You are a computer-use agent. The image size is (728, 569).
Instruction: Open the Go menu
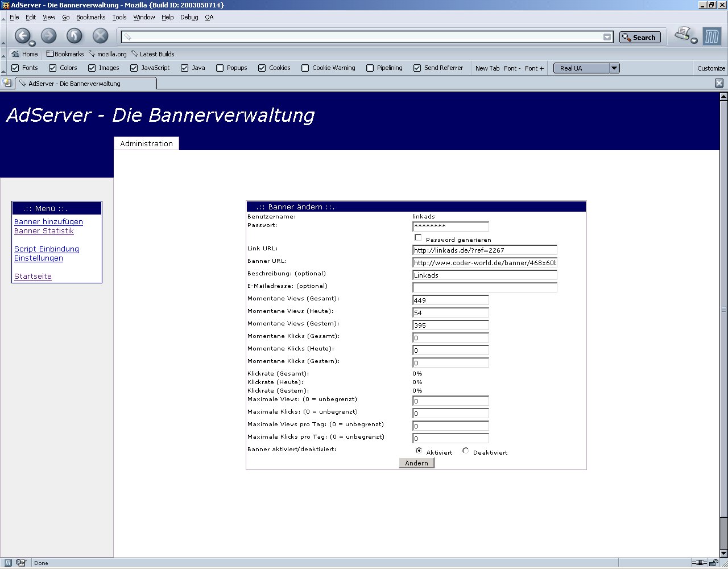tap(66, 17)
